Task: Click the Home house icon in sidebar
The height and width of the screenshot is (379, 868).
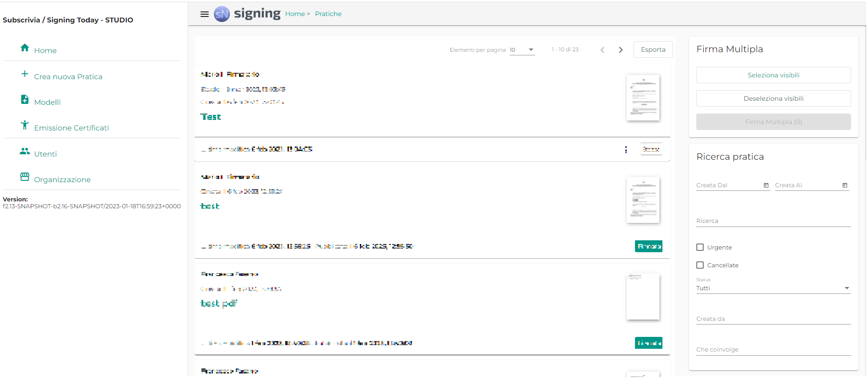Action: pos(25,48)
